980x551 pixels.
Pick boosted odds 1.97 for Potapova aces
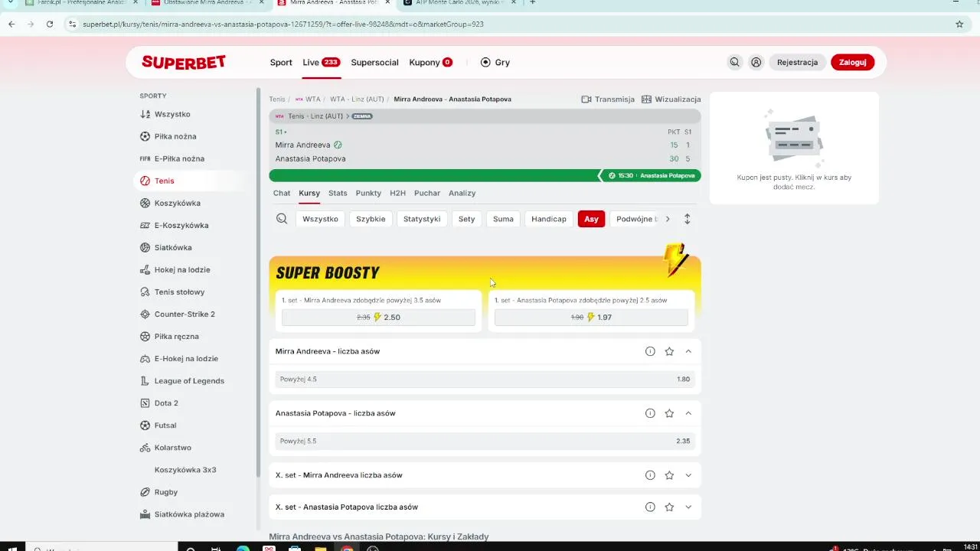coord(591,318)
